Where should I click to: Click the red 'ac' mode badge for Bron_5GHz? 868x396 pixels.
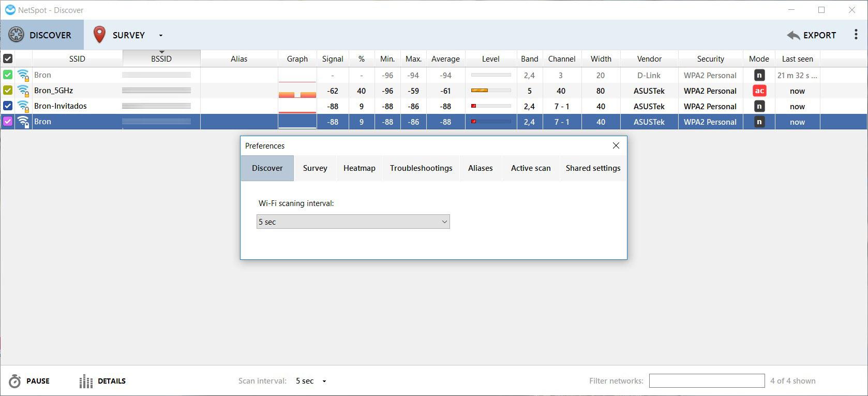[759, 91]
